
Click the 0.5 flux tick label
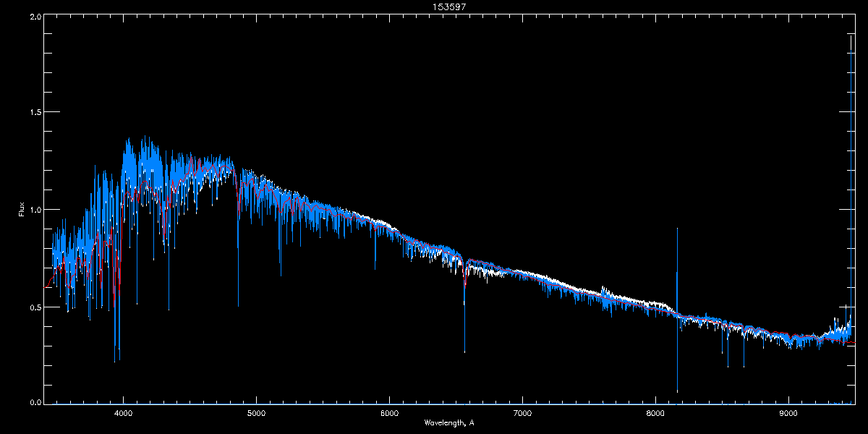coord(34,307)
